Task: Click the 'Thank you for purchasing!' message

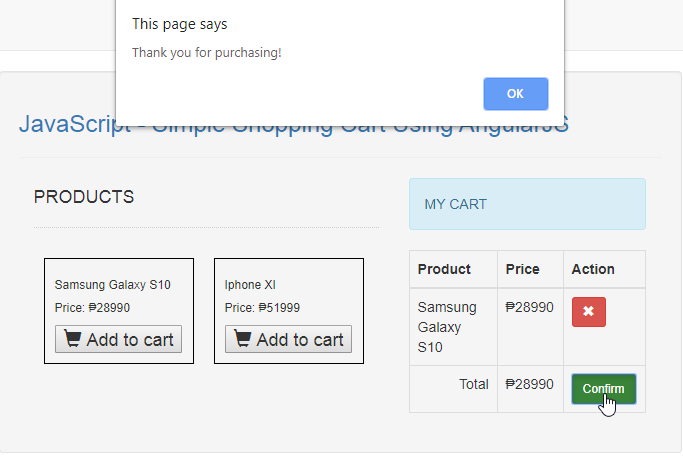Action: point(207,52)
